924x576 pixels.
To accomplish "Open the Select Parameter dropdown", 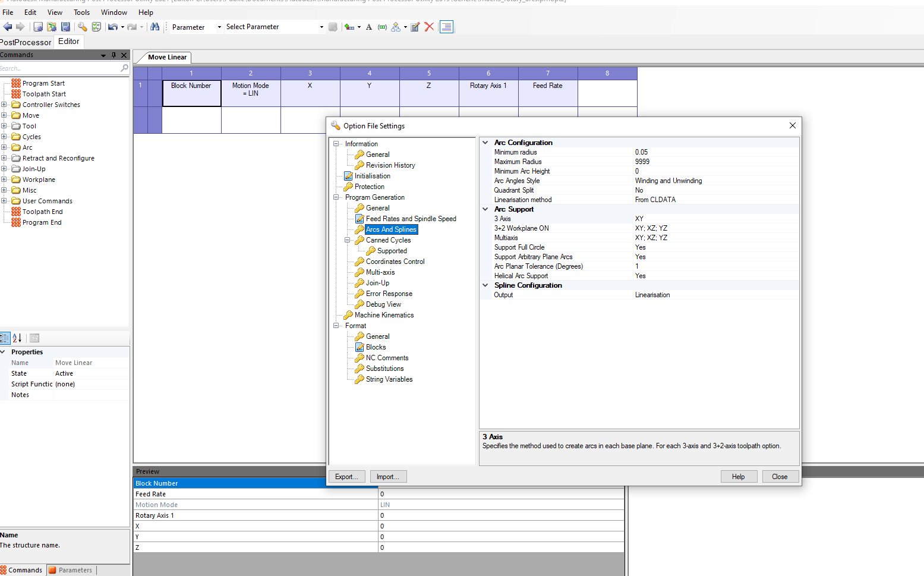I will pyautogui.click(x=321, y=27).
